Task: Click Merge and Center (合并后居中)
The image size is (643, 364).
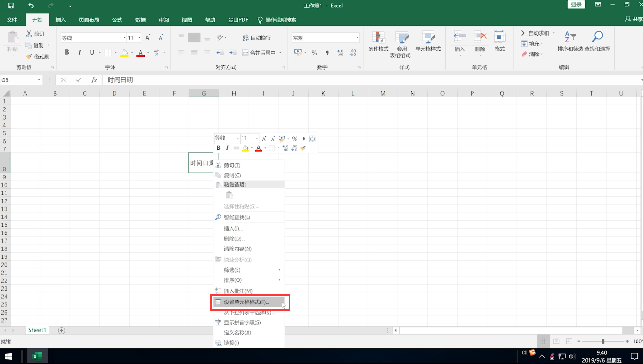Action: 259,53
